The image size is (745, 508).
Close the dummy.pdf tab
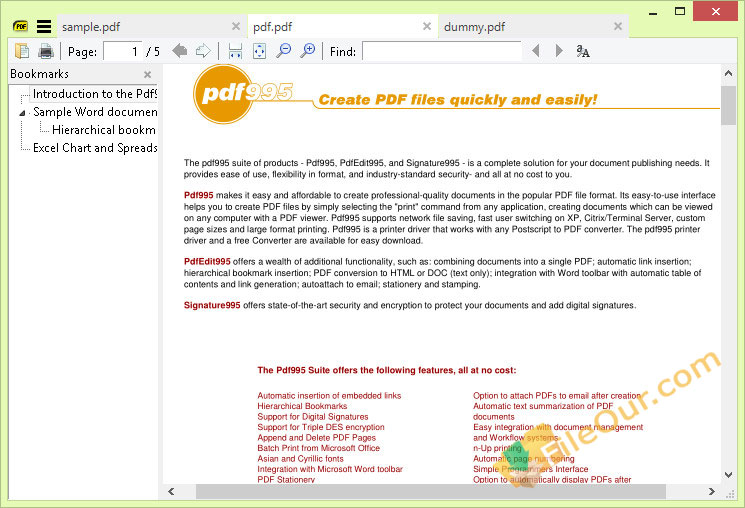pyautogui.click(x=618, y=27)
